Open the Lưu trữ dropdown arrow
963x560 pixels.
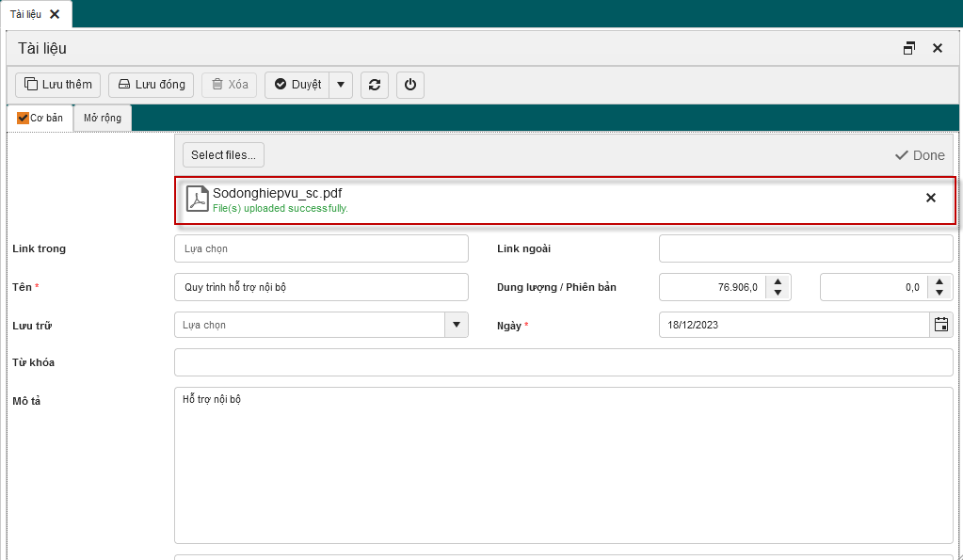pos(457,325)
